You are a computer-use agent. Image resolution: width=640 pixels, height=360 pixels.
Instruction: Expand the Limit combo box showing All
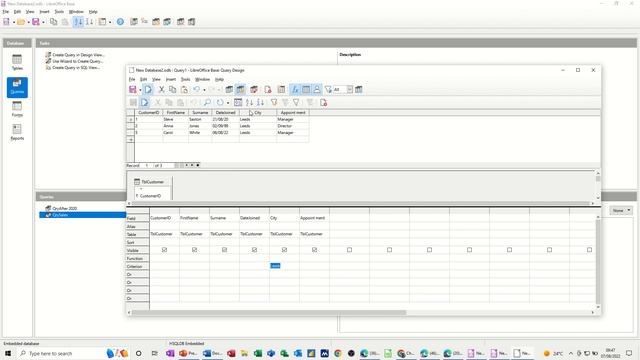click(x=350, y=89)
